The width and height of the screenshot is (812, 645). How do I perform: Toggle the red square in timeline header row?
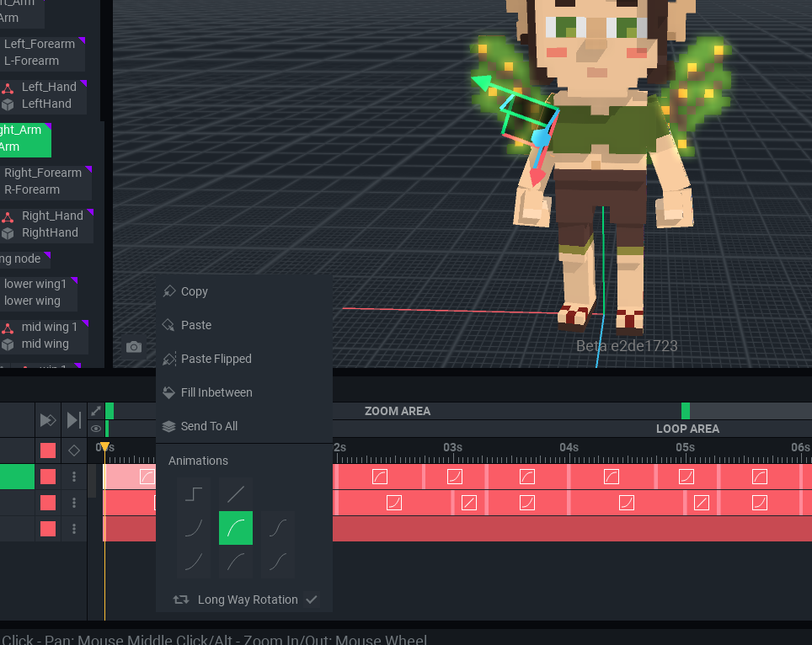point(48,450)
